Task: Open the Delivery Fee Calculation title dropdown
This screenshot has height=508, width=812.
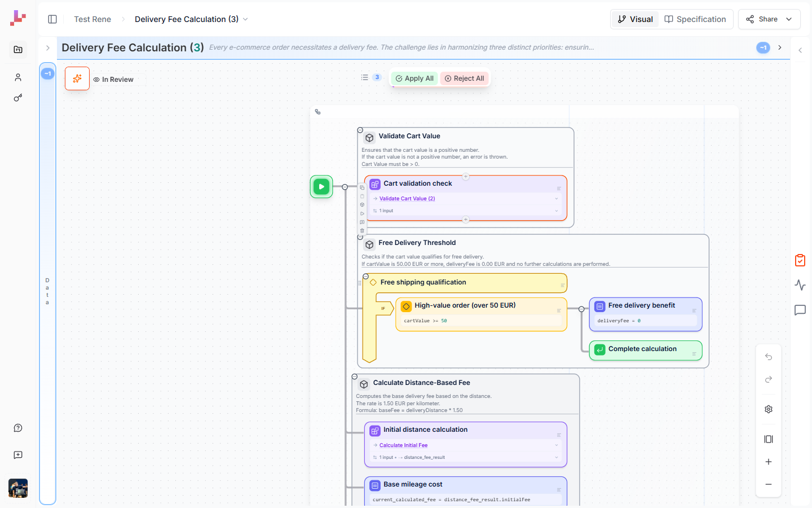Action: [245, 19]
